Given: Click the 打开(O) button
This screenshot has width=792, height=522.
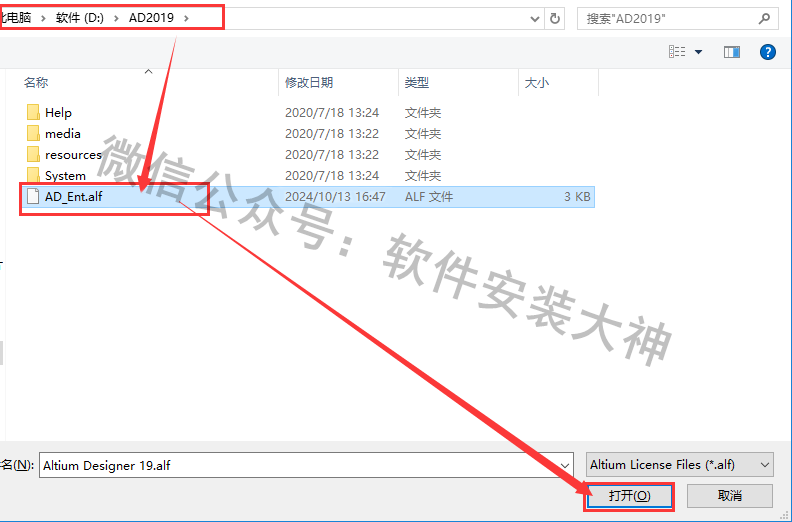Looking at the screenshot, I should pyautogui.click(x=630, y=496).
